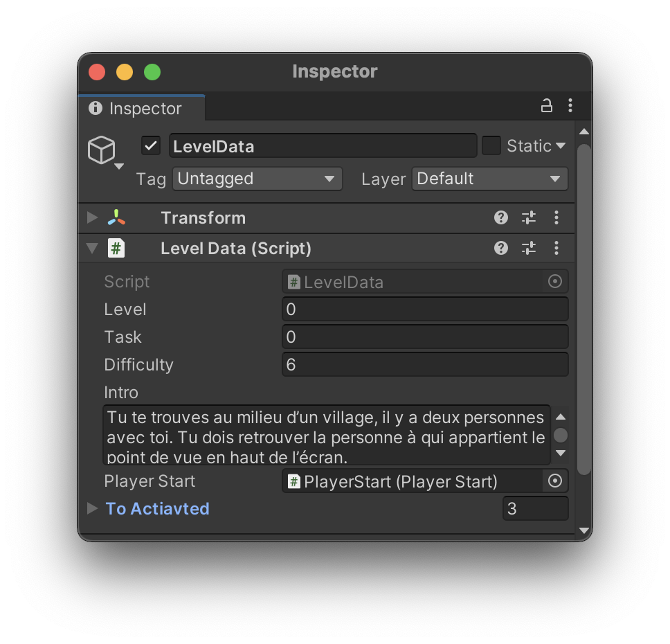Open the Inspector tab options menu
This screenshot has width=670, height=644.
(570, 105)
